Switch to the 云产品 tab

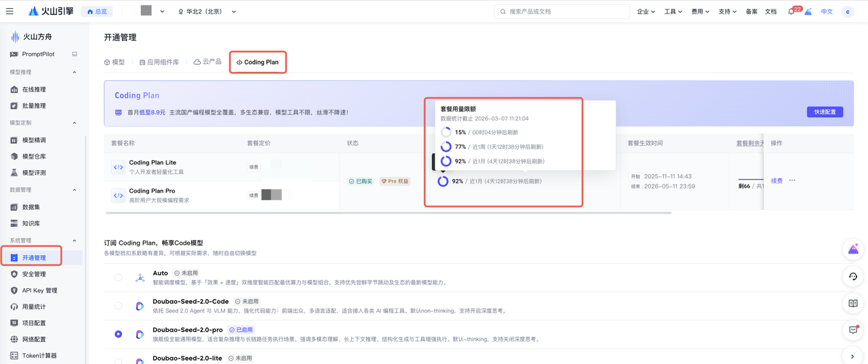208,62
